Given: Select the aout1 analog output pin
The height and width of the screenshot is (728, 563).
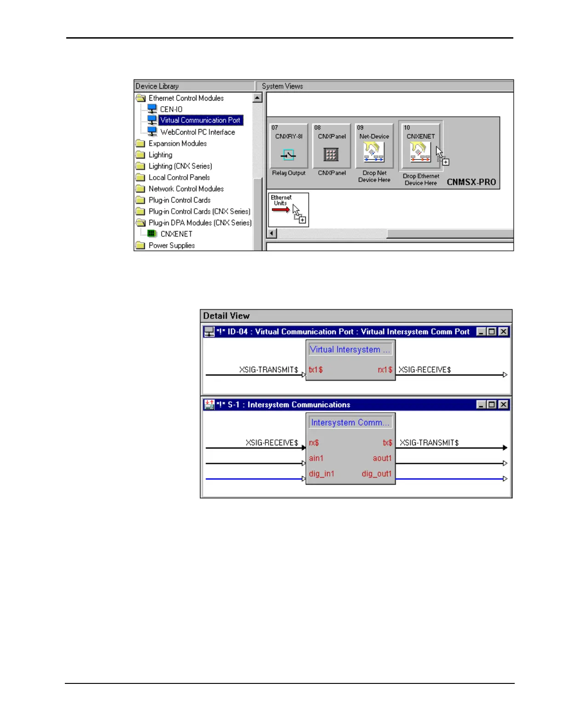Looking at the screenshot, I should point(382,459).
